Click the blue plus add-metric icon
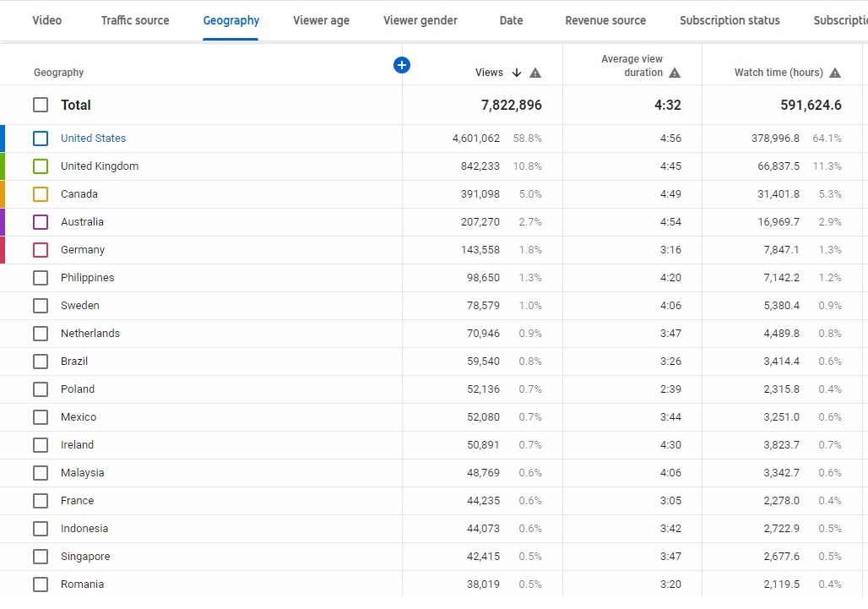 point(402,65)
